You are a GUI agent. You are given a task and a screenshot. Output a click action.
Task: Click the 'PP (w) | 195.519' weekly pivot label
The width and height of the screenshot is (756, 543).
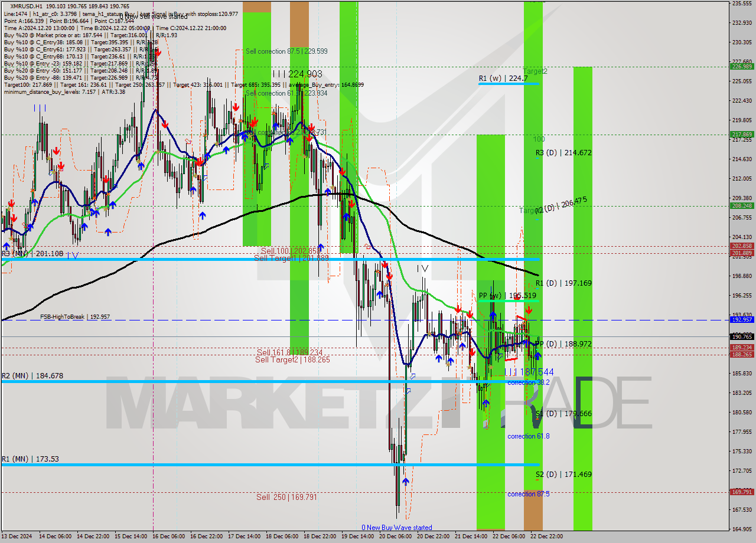click(x=507, y=296)
